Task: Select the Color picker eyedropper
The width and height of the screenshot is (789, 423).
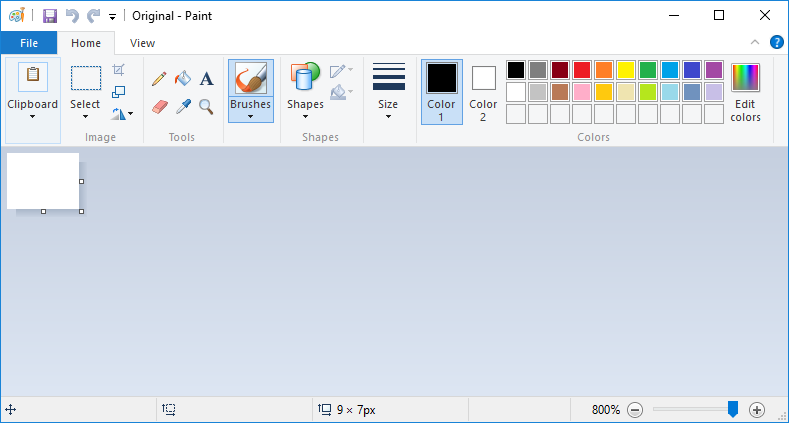Action: [x=183, y=107]
